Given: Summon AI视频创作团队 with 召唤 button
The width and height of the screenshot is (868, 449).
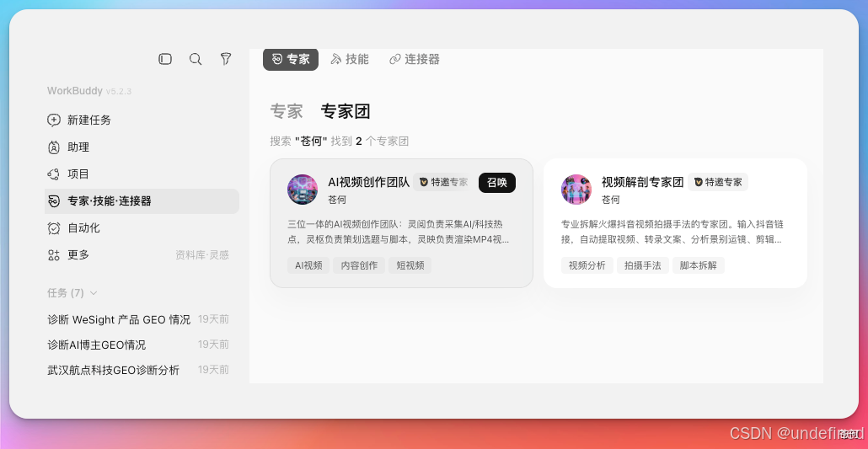Looking at the screenshot, I should coord(497,183).
